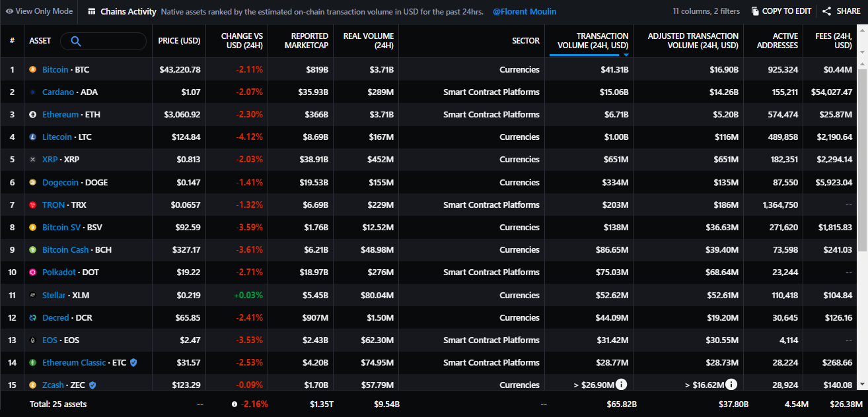The width and height of the screenshot is (868, 417).
Task: Open the @Florent Moulin profile link
Action: point(524,11)
